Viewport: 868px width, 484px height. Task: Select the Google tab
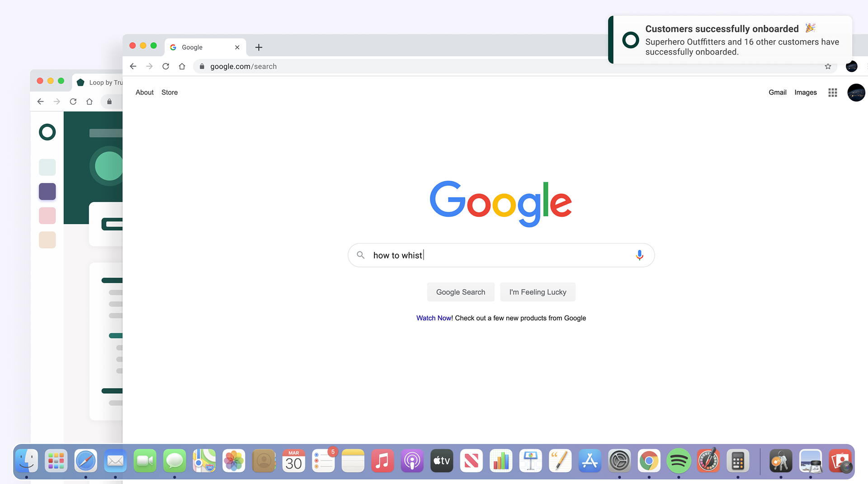point(205,47)
